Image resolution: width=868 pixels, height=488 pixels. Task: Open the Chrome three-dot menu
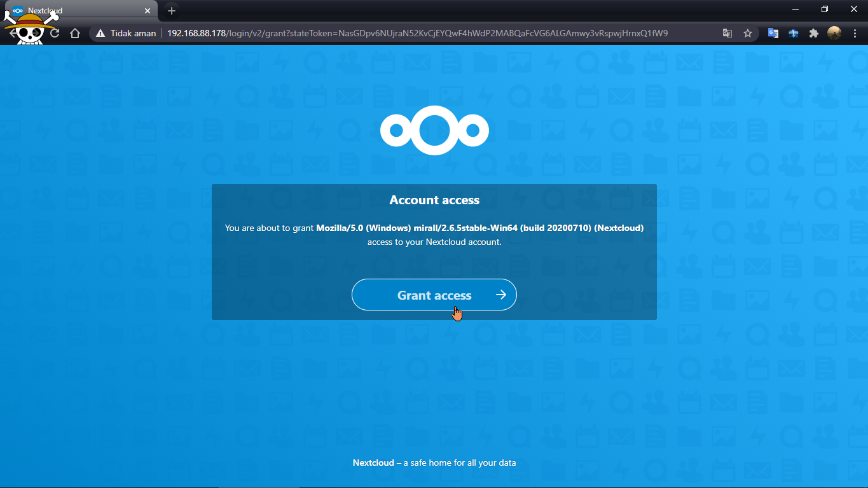tap(854, 33)
